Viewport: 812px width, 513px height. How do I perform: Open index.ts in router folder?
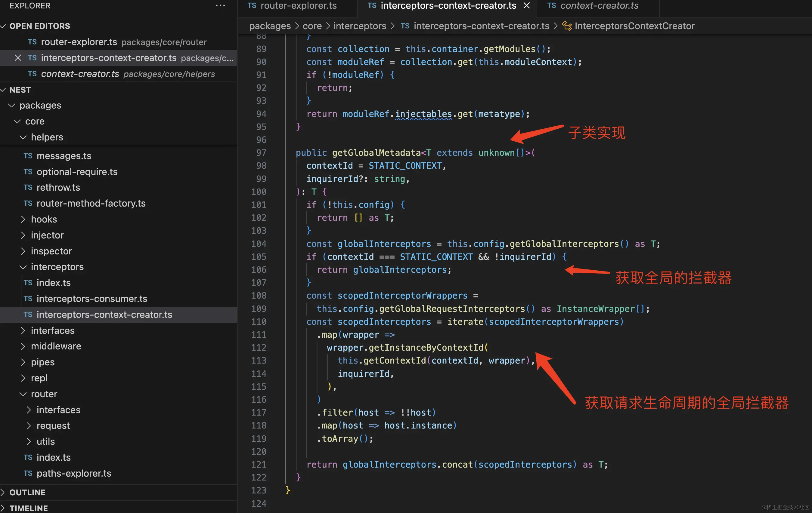click(118, 457)
